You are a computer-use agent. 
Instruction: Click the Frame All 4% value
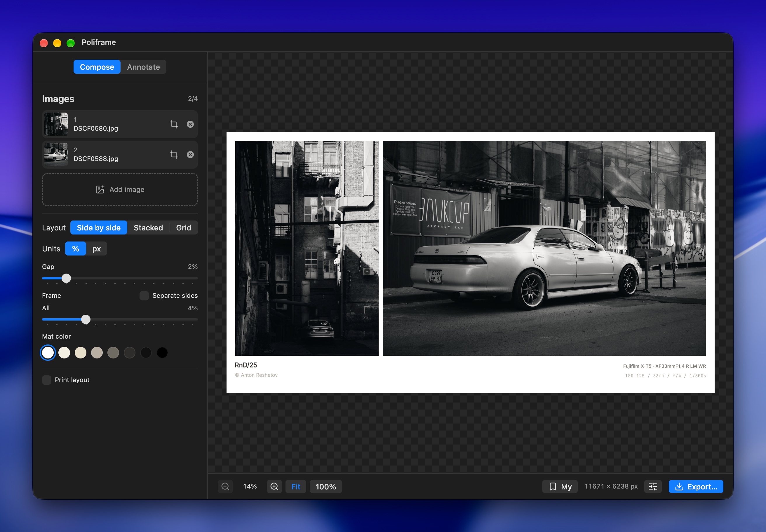click(x=193, y=308)
